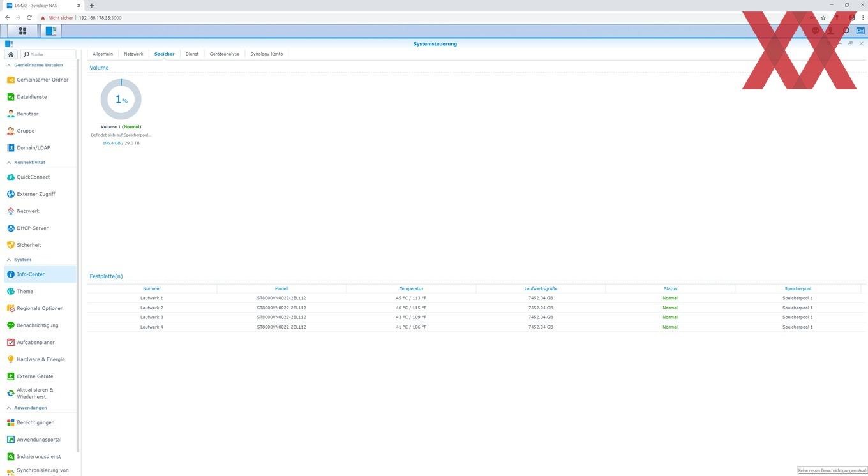Open Hardware & Energie settings
Screen dimensions: 868x476
coord(40,359)
